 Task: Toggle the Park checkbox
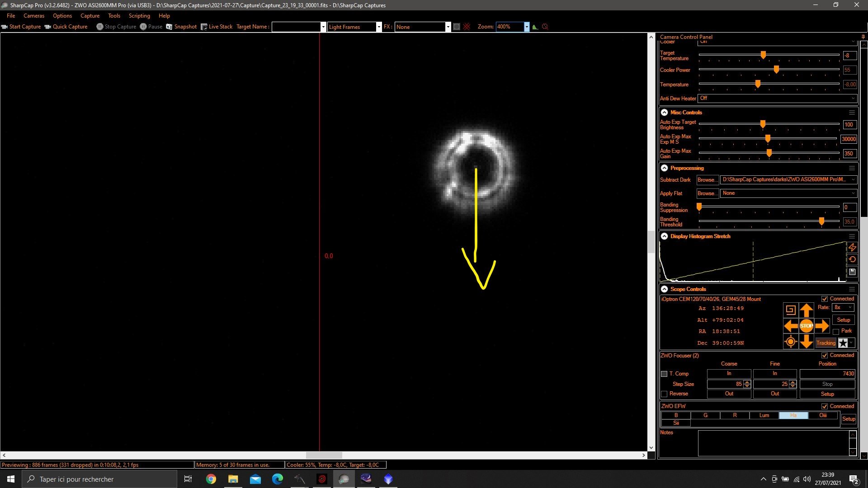[x=836, y=332]
